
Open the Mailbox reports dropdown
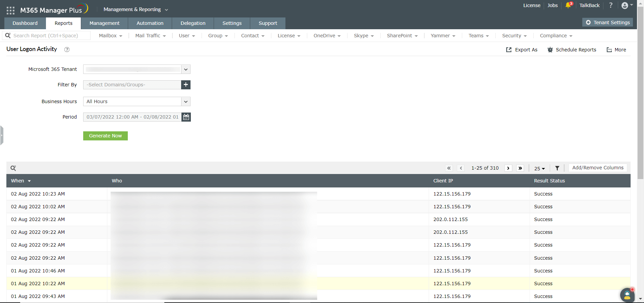(x=111, y=36)
